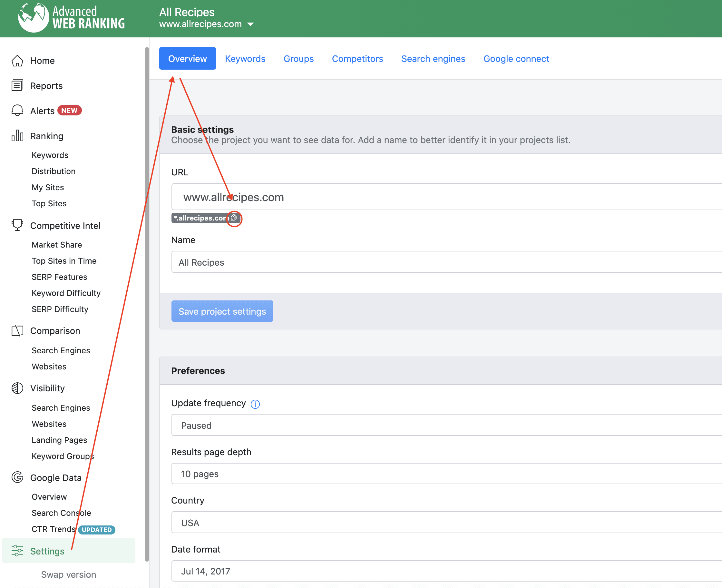722x588 pixels.
Task: Open Settings in the sidebar
Action: coord(69,551)
